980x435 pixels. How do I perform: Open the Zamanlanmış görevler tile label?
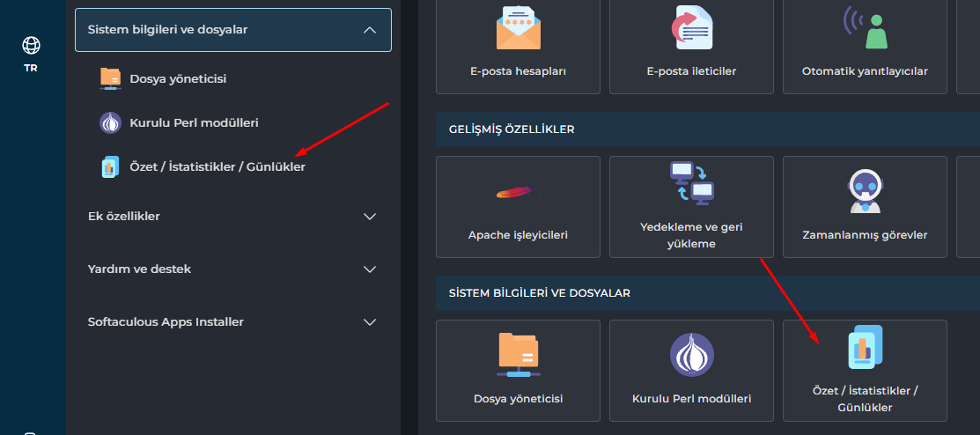(x=865, y=236)
